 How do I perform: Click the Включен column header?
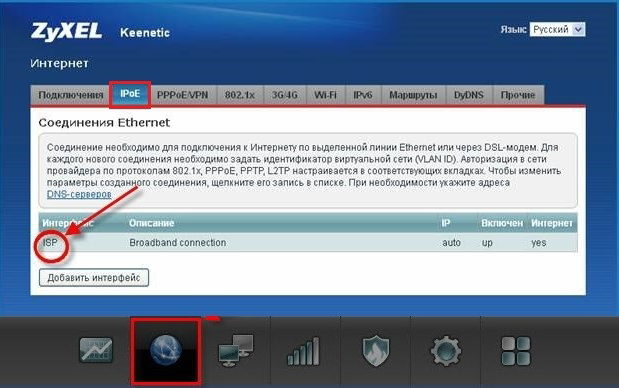(x=502, y=223)
